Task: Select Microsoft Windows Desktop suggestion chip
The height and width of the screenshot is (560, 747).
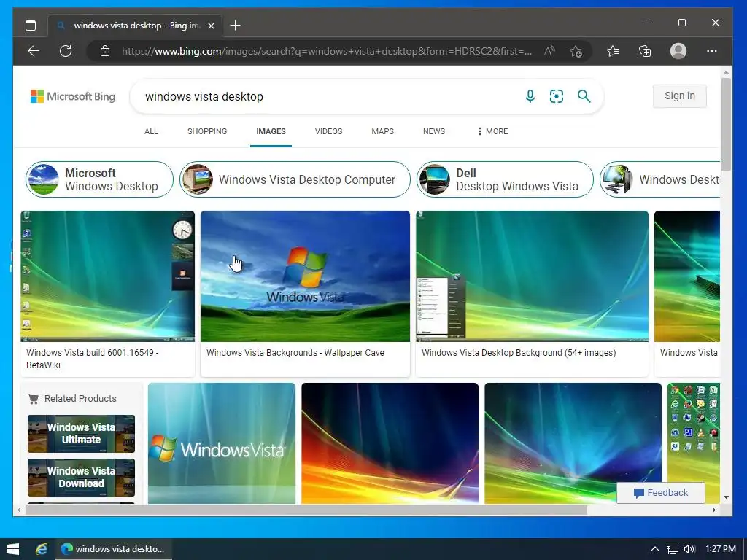Action: click(x=99, y=179)
